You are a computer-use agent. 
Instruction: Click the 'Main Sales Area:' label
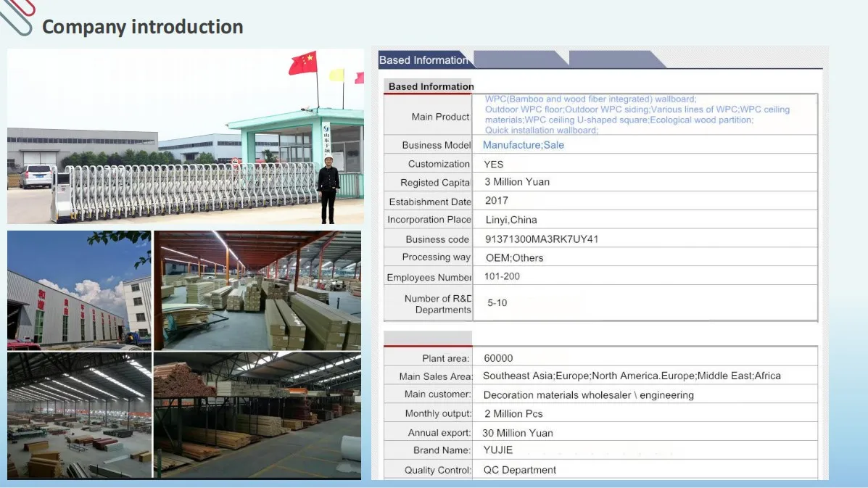coord(437,376)
